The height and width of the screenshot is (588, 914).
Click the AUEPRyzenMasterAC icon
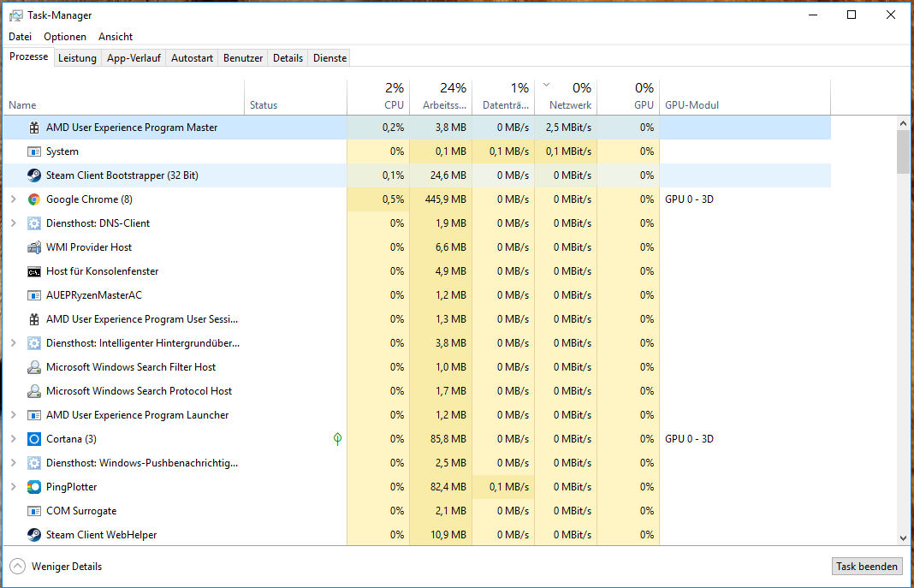click(34, 295)
